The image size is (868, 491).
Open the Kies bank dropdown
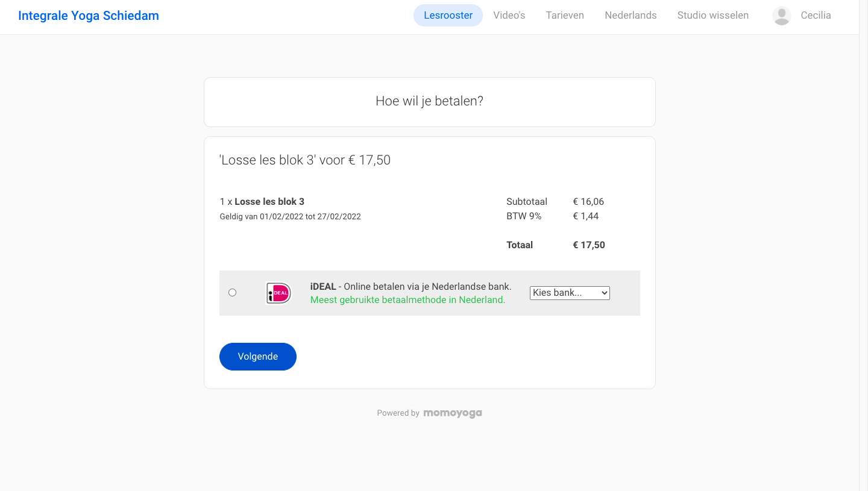(x=570, y=293)
